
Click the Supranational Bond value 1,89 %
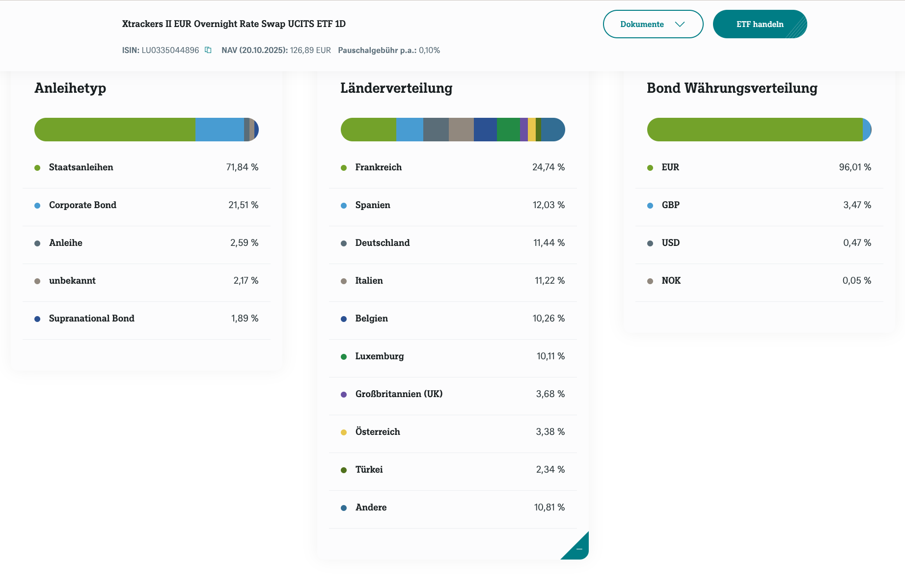(245, 319)
